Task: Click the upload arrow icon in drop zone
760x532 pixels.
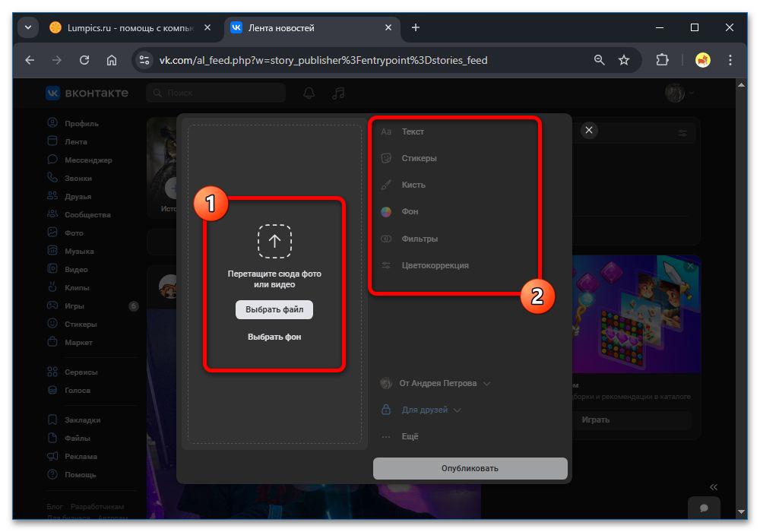Action: [274, 241]
